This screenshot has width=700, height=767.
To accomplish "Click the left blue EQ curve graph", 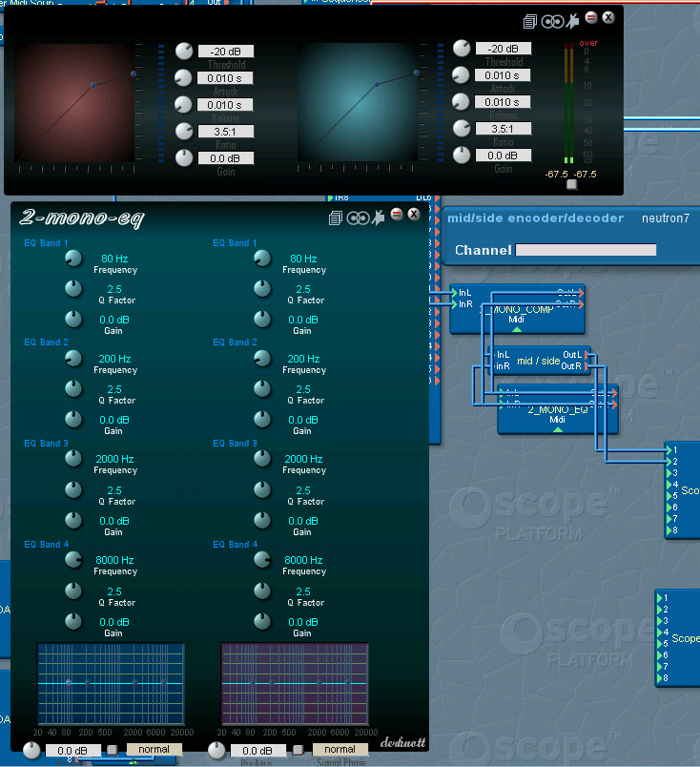I will pos(111,683).
